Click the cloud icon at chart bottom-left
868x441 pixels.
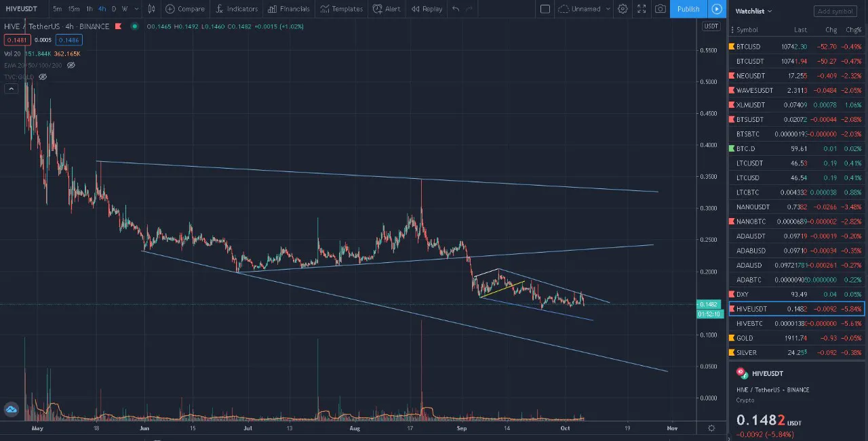tap(12, 409)
